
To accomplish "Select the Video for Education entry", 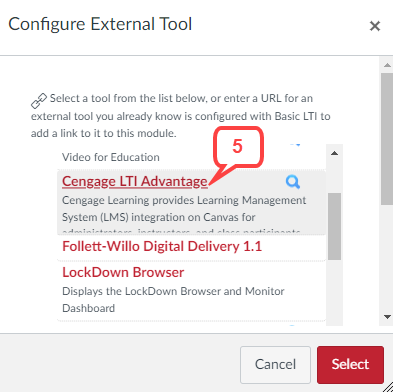I will [111, 157].
